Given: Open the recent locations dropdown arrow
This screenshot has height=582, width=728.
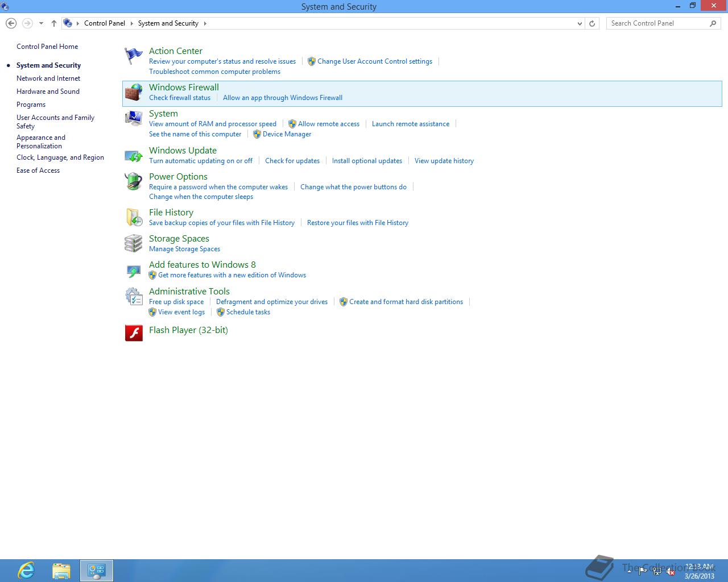Looking at the screenshot, I should point(41,23).
